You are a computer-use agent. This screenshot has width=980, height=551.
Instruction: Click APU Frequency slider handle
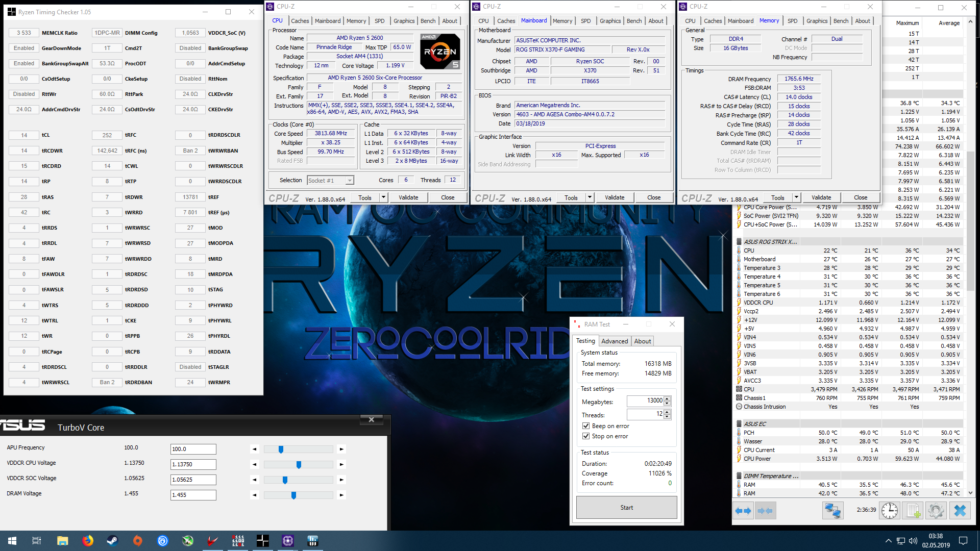(x=281, y=449)
